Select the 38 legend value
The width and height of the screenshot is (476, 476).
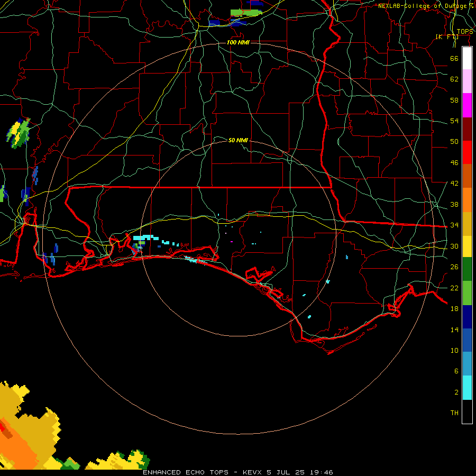pyautogui.click(x=454, y=204)
